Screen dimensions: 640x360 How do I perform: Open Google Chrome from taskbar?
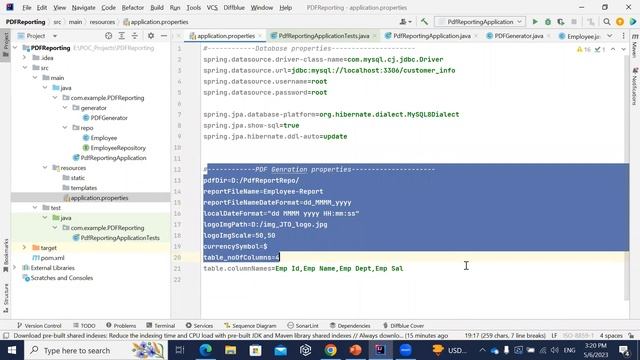pos(331,350)
